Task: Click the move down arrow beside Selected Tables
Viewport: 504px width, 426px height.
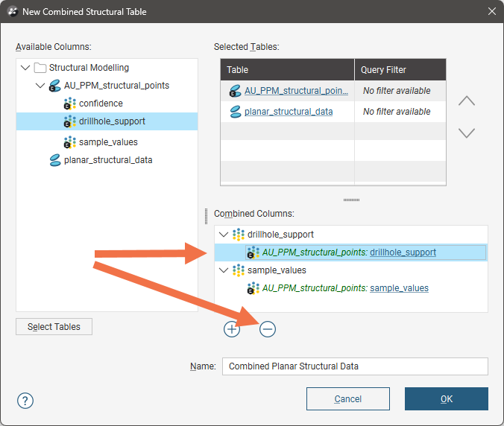Action: [x=466, y=133]
